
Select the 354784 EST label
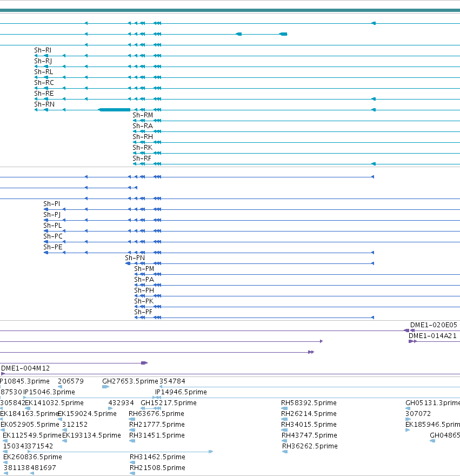tap(172, 381)
